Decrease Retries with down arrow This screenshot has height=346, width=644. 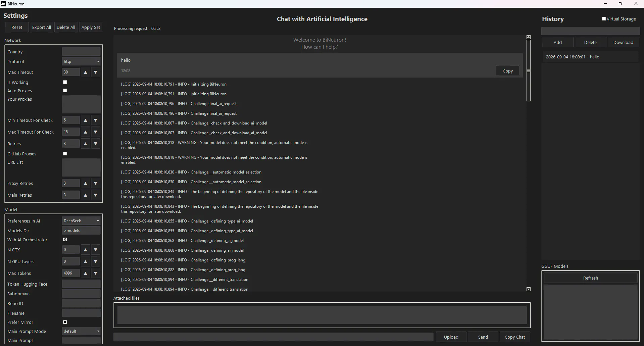pyautogui.click(x=96, y=144)
